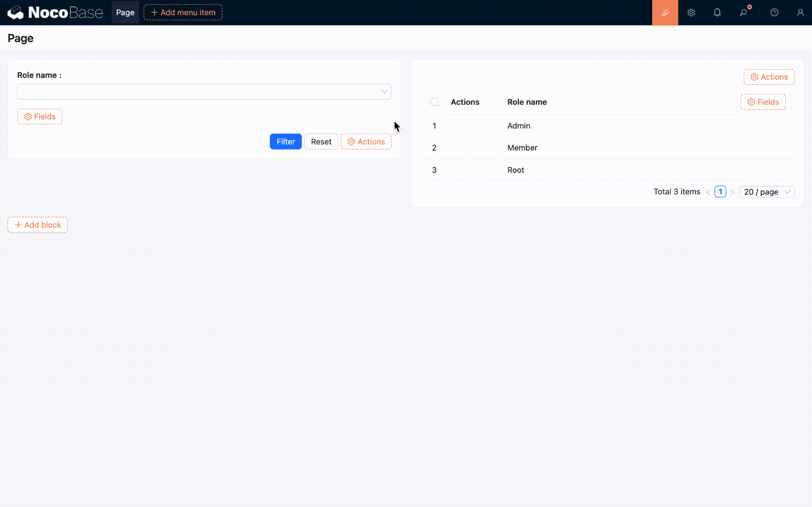The image size is (812, 507).
Task: Click the Reset button
Action: (x=321, y=142)
